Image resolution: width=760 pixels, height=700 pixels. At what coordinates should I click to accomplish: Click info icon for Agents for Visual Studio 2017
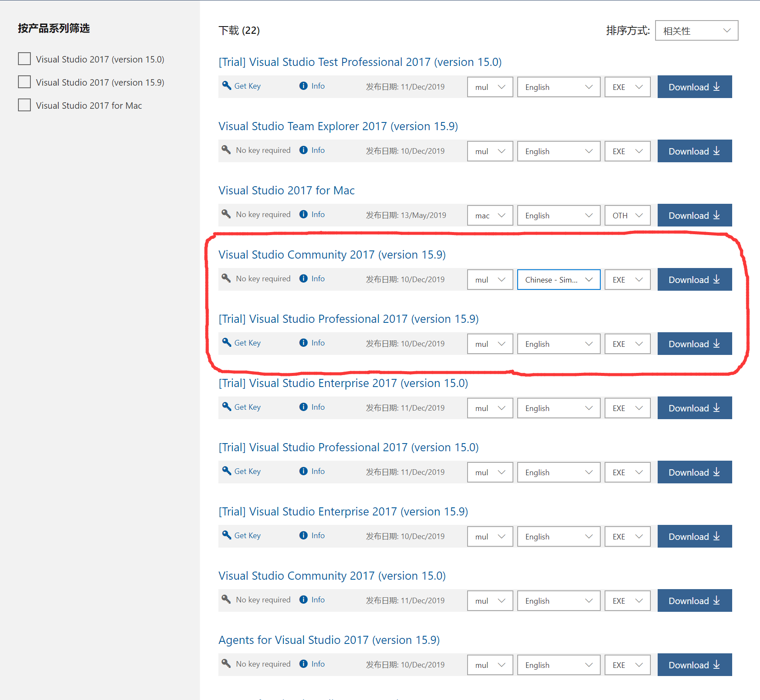pyautogui.click(x=304, y=664)
